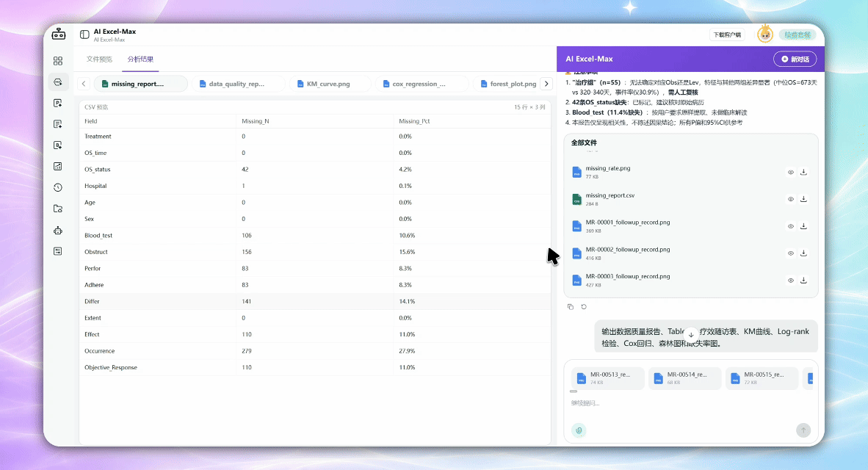Download MR-00002_followup_record.png
The height and width of the screenshot is (470, 868).
[x=804, y=253]
